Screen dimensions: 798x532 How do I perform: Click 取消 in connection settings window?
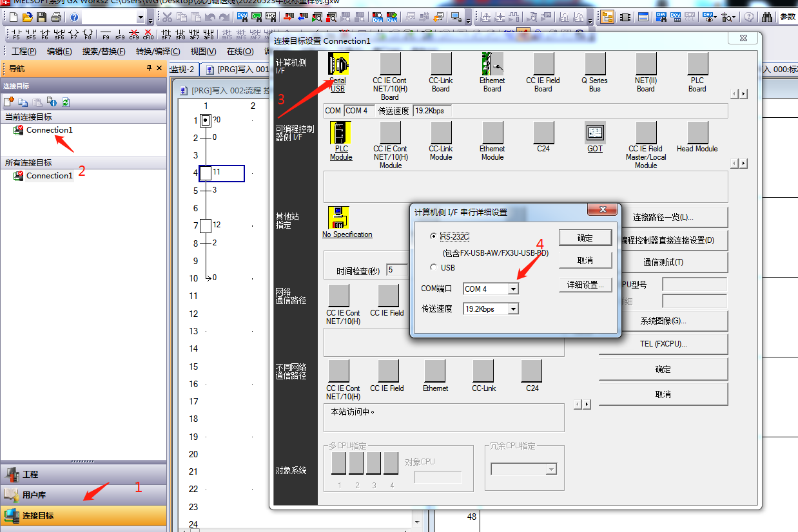663,394
